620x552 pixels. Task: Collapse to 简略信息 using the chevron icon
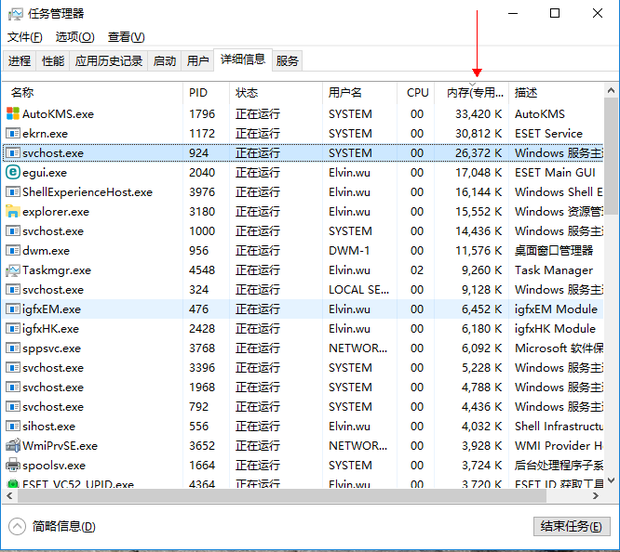pos(17,526)
